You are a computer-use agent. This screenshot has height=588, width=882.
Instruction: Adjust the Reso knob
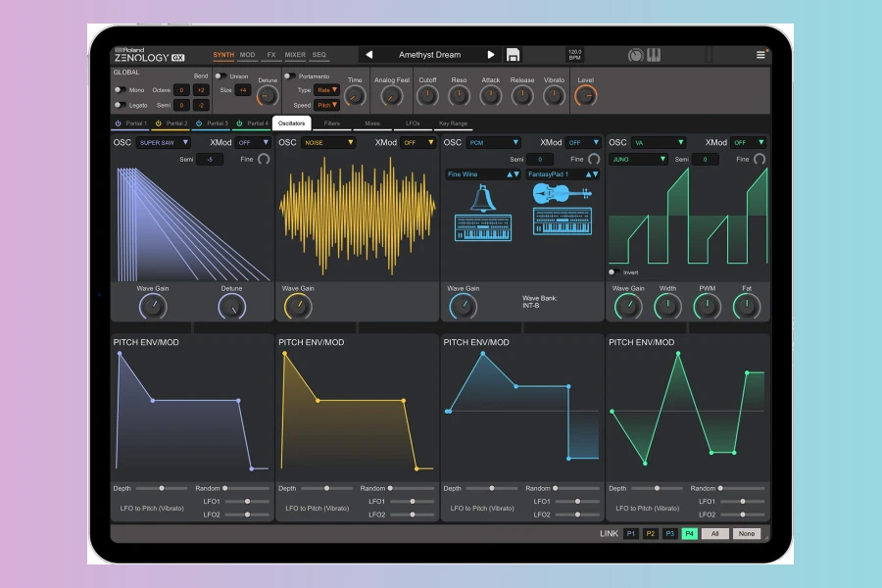(459, 96)
